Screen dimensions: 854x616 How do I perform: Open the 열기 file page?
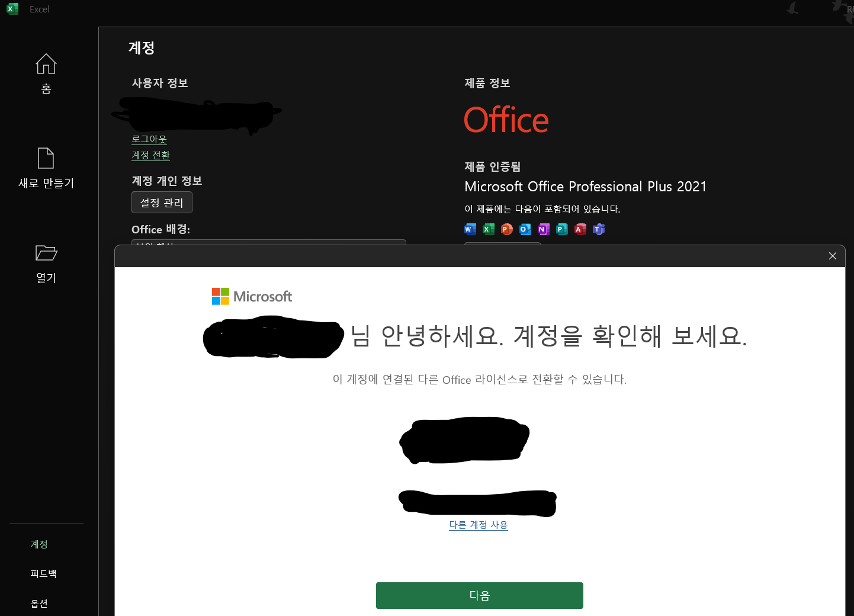[x=46, y=264]
